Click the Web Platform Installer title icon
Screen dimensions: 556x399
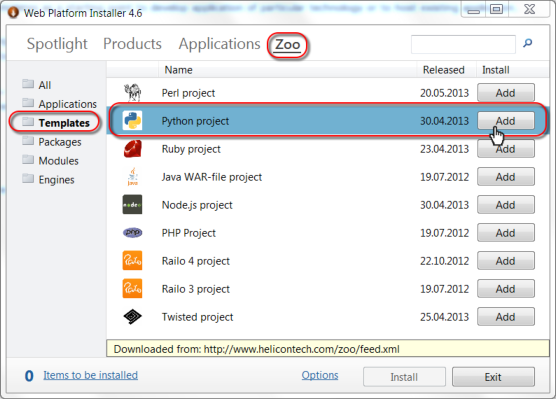click(x=13, y=13)
